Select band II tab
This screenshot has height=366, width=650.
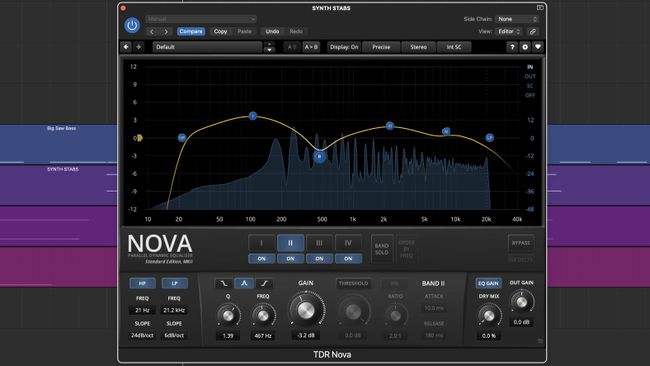point(290,243)
